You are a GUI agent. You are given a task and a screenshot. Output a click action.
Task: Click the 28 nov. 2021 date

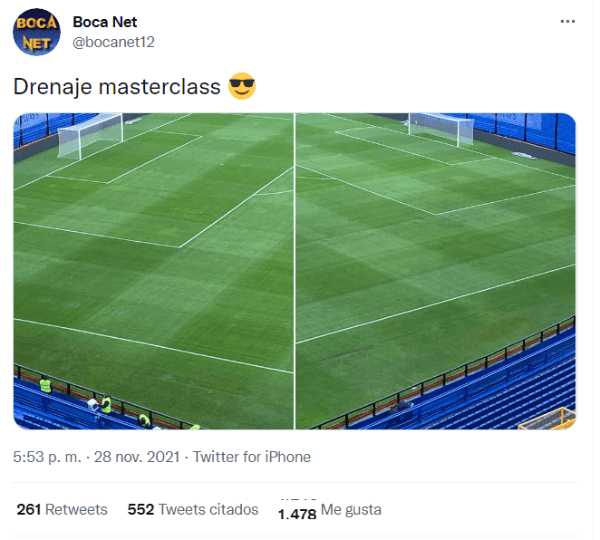click(136, 457)
